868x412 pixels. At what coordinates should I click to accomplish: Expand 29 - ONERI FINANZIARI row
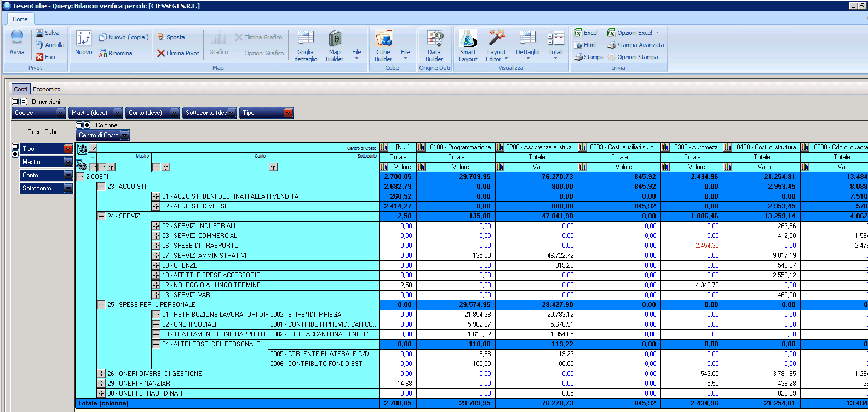click(x=101, y=384)
